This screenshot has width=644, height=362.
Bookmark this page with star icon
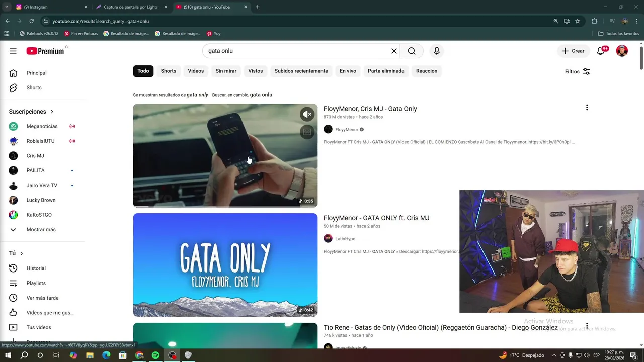pyautogui.click(x=578, y=21)
